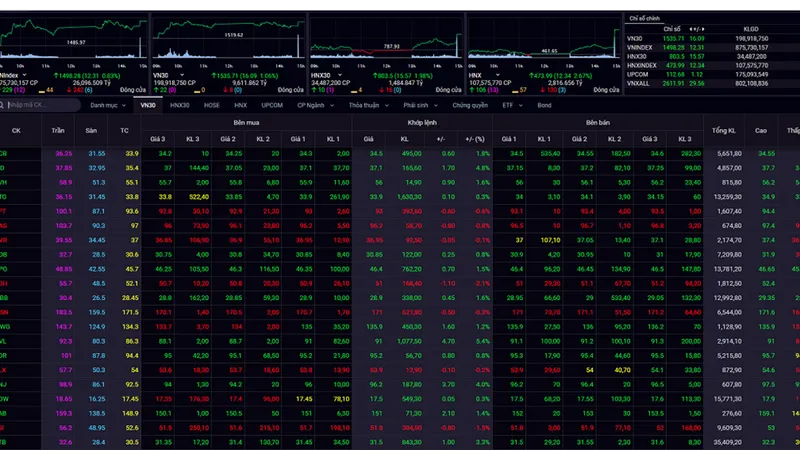Sort by the TC column header
The height and width of the screenshot is (450, 800).
click(124, 131)
